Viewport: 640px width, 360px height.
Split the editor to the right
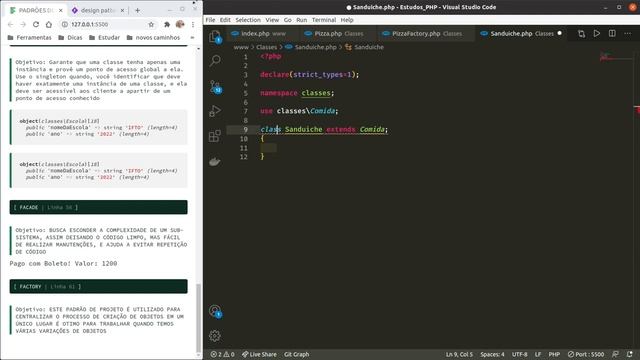(x=612, y=33)
